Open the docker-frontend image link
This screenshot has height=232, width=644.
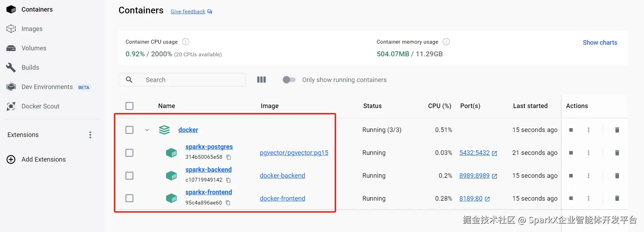(282, 199)
